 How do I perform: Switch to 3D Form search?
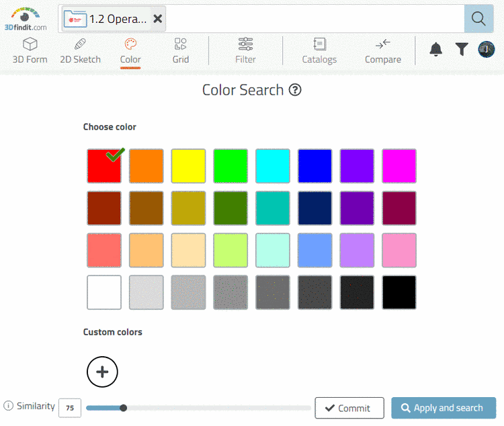30,51
